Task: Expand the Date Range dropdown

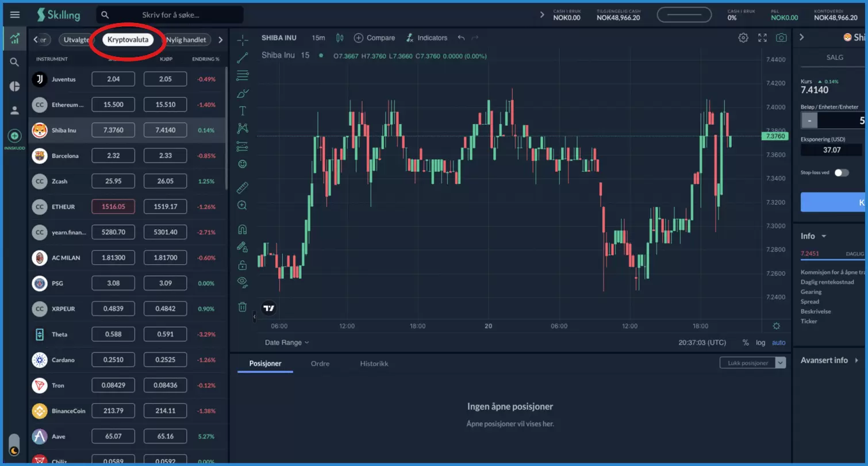Action: (287, 342)
